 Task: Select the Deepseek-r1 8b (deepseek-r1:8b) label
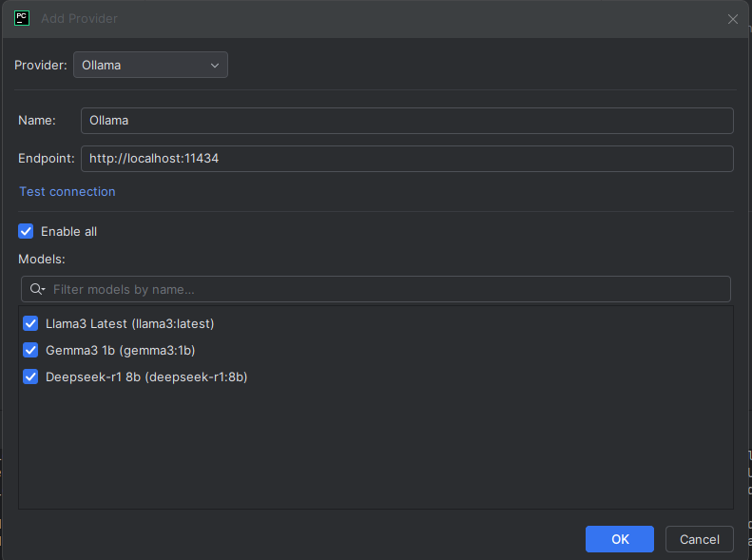point(146,377)
